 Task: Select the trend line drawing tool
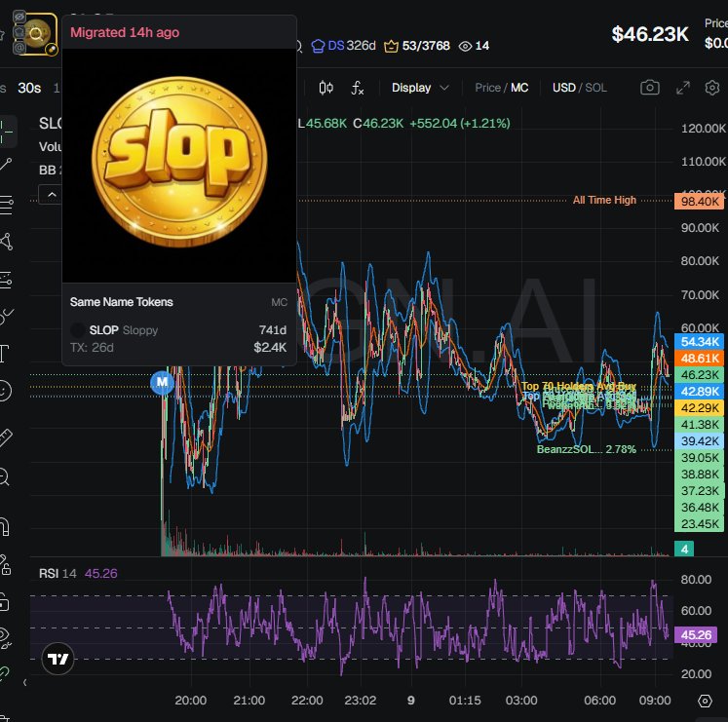point(6,167)
